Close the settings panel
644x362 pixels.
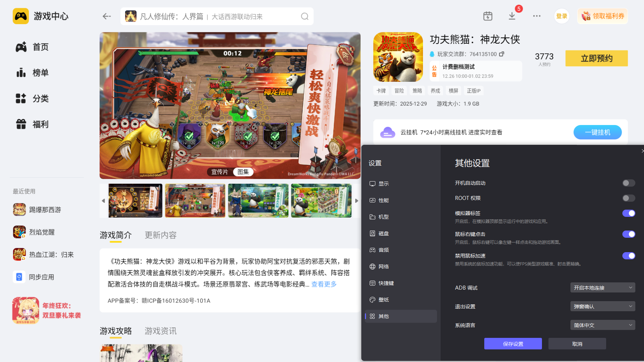point(642,151)
